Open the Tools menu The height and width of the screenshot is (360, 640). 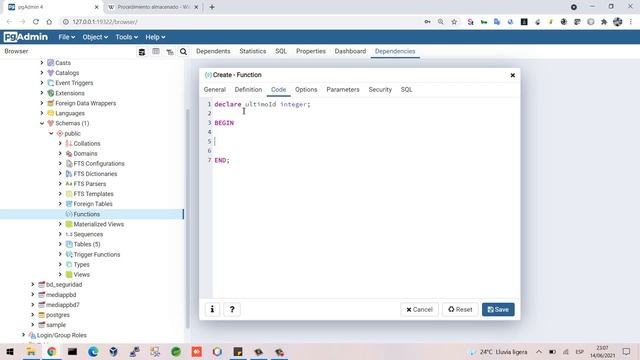click(126, 37)
